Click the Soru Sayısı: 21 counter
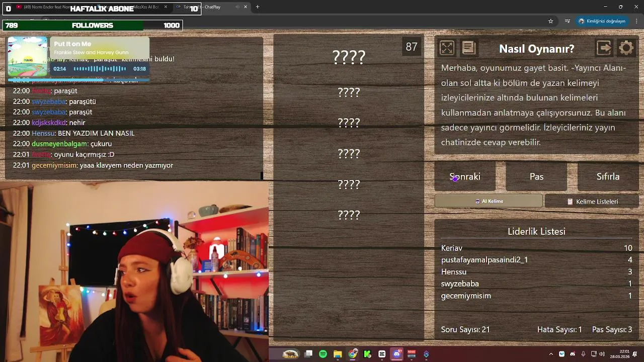This screenshot has height=362, width=644. 465,329
